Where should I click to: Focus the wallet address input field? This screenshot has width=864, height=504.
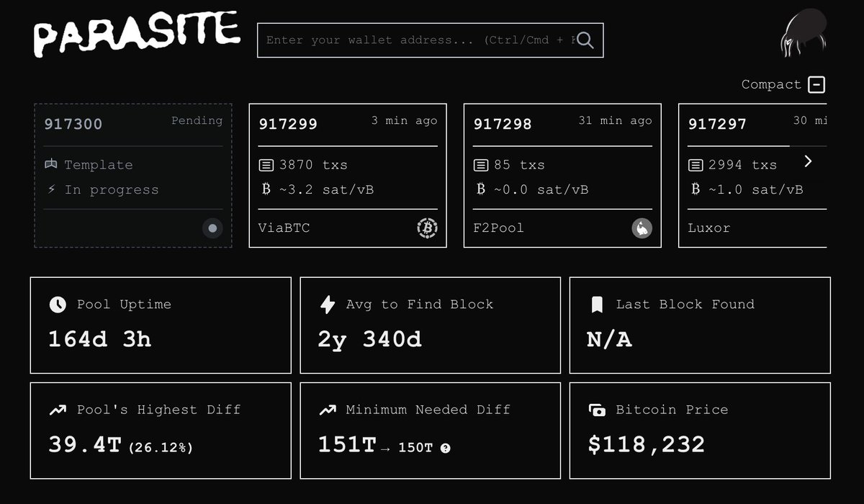click(430, 40)
